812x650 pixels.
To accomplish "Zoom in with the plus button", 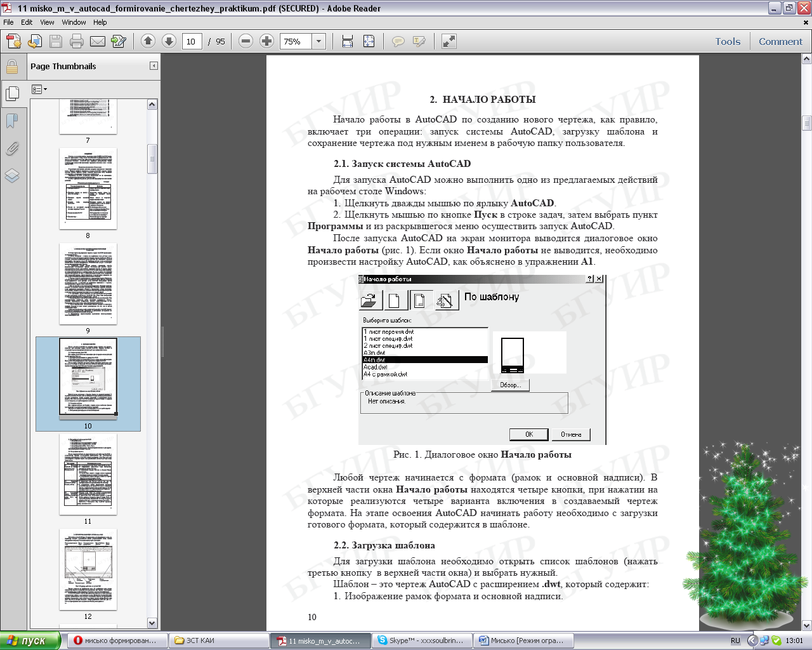I will pyautogui.click(x=267, y=41).
